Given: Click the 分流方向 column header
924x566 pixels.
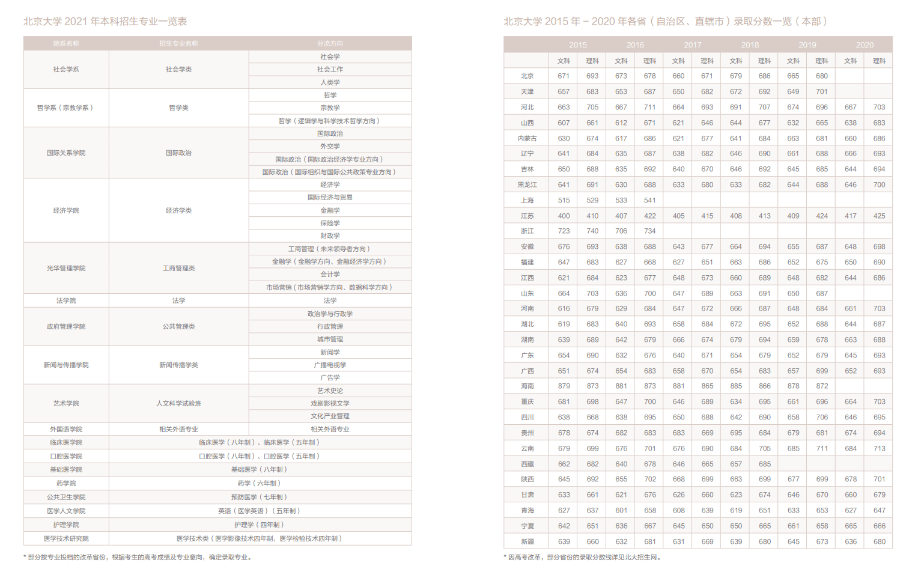Looking at the screenshot, I should pos(330,43).
